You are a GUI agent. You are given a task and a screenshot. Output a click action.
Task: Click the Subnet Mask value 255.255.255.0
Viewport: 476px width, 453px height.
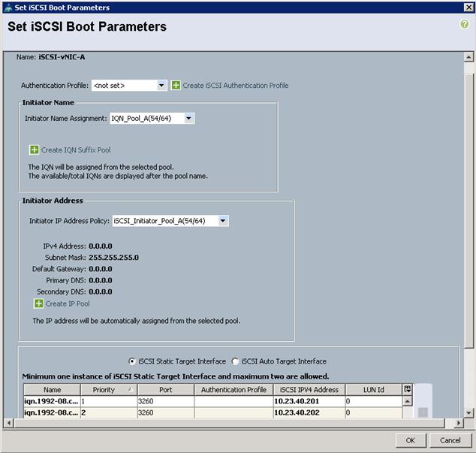point(113,258)
